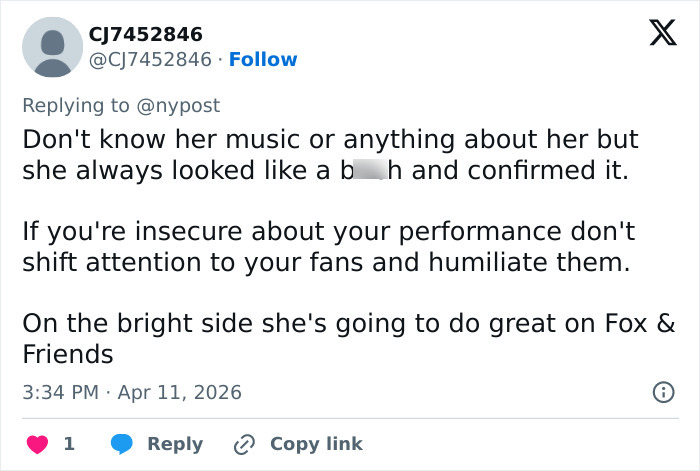Screen dimensions: 700x471
Task: Click the paragraph starting "Don't know her music"
Action: [330, 154]
